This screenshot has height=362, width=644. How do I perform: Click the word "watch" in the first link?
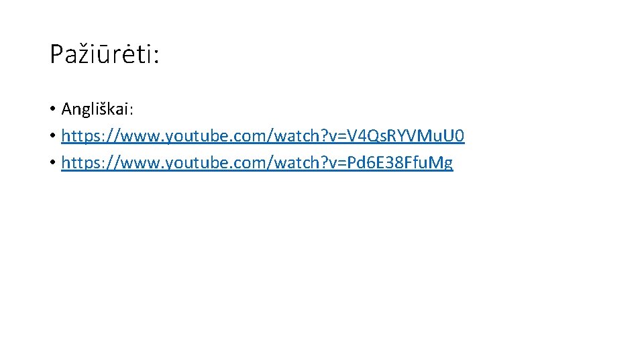(297, 136)
